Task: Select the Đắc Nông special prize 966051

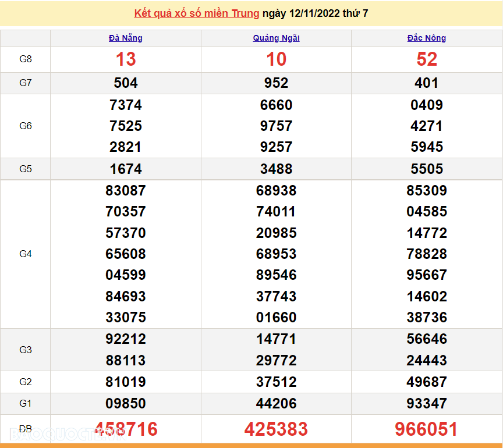Action: tap(427, 429)
